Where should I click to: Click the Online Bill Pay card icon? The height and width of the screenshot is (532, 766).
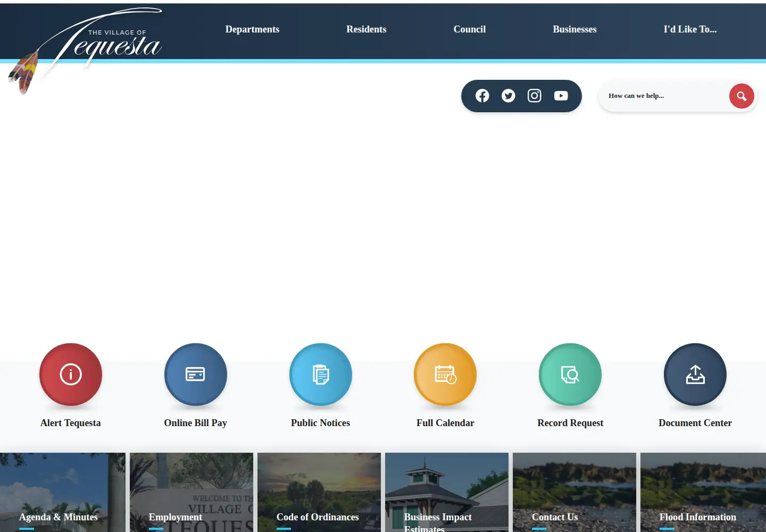click(x=196, y=375)
